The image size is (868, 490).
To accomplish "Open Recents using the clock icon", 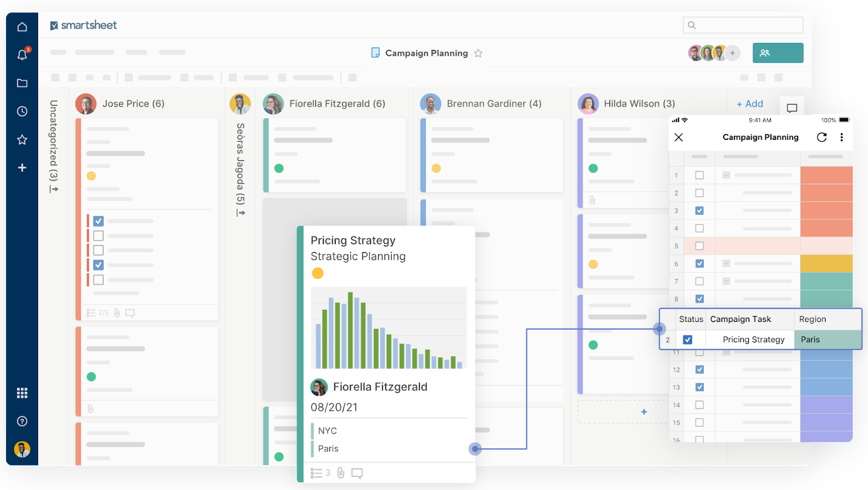I will pos(22,111).
